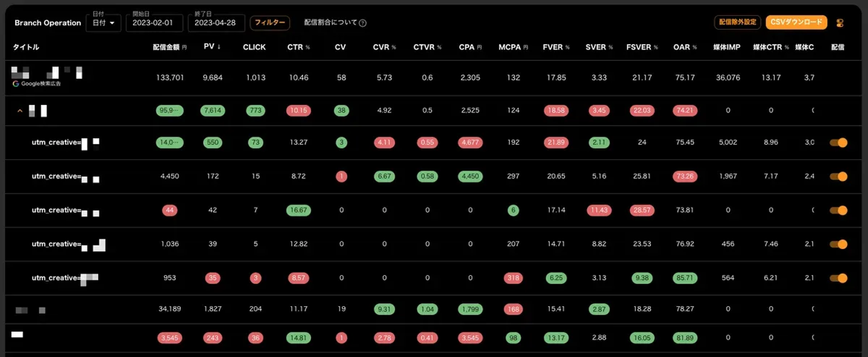Click the 5,002 媒体IMP cell
This screenshot has height=357, width=868.
pos(728,143)
